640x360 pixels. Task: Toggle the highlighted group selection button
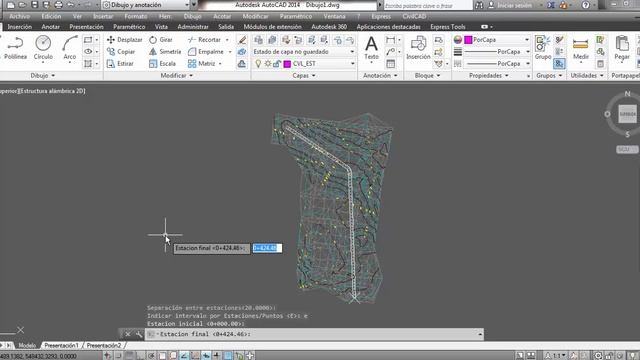point(559,64)
